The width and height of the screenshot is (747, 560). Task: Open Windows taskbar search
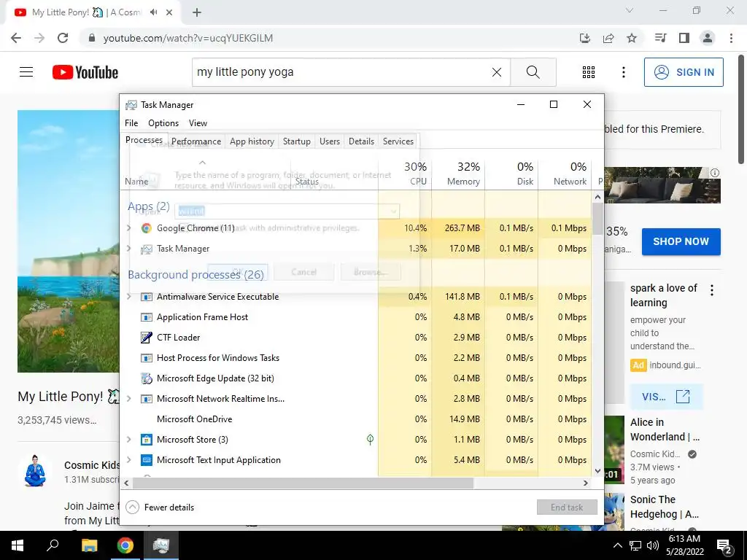pyautogui.click(x=53, y=545)
